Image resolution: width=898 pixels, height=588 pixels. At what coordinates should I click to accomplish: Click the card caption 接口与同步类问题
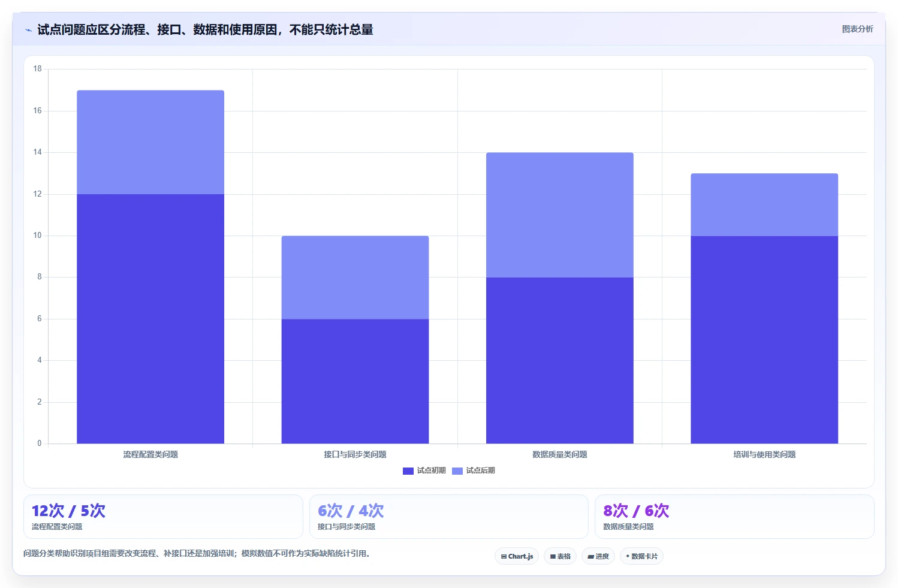tap(346, 527)
